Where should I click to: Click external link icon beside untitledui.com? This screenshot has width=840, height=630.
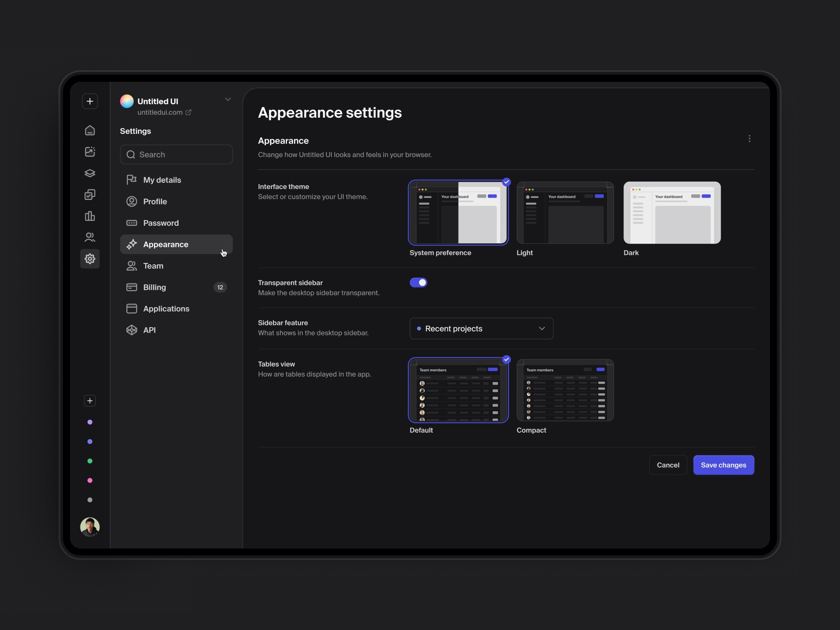click(189, 112)
